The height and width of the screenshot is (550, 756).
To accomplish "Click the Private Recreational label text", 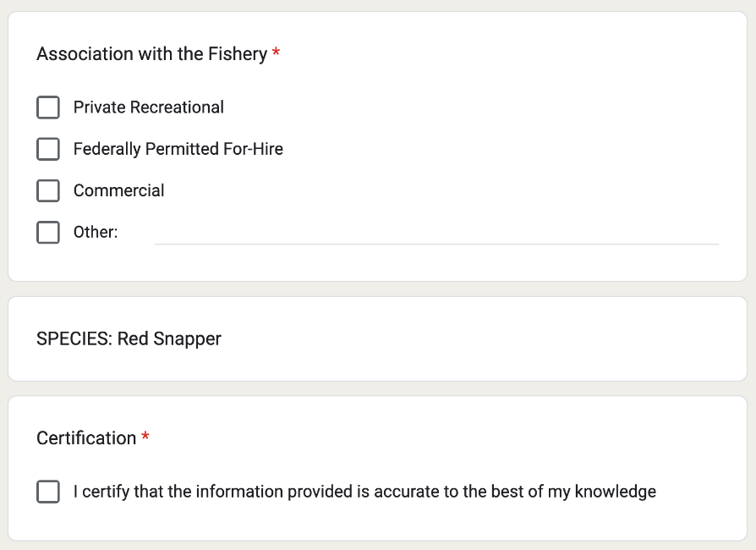I will click(149, 107).
